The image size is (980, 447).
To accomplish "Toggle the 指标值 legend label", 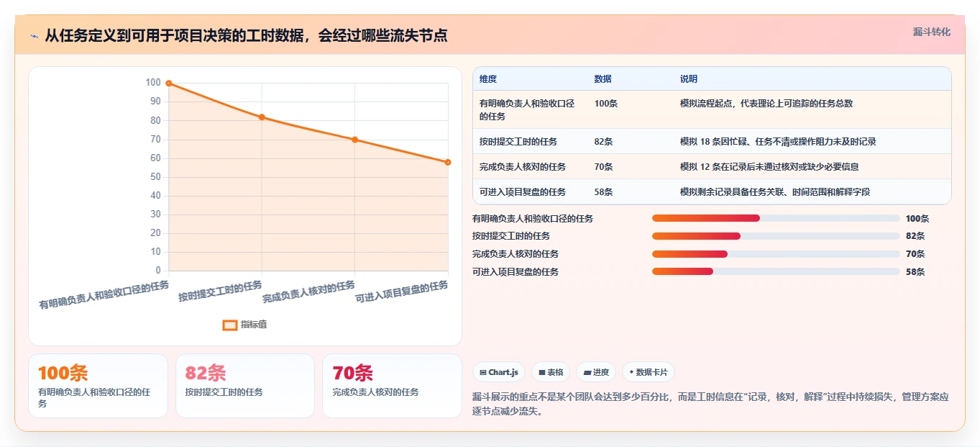I will pyautogui.click(x=254, y=325).
